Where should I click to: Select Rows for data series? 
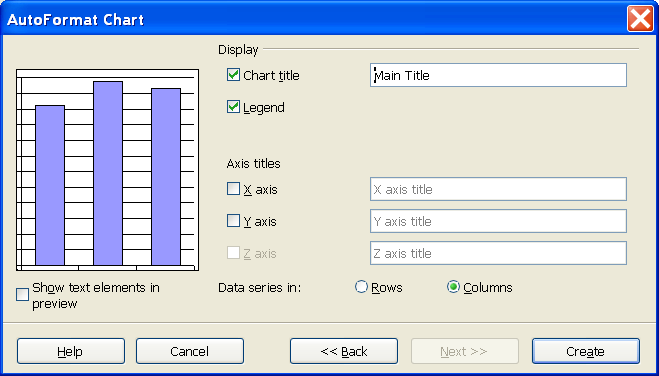point(361,287)
